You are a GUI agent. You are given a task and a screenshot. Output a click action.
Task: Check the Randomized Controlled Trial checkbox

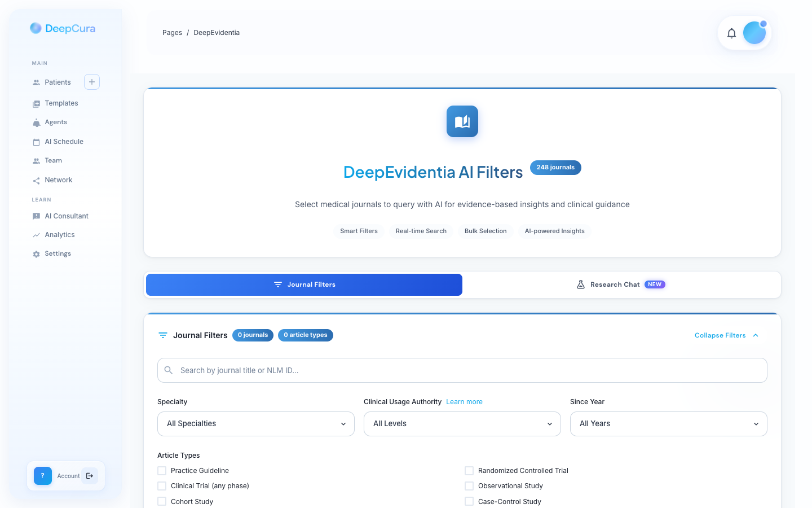tap(469, 471)
